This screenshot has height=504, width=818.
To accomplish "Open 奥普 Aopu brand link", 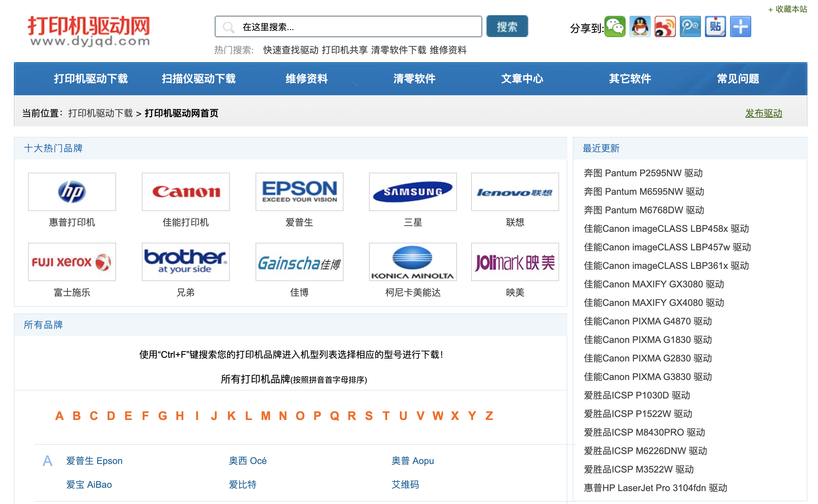I will (413, 461).
